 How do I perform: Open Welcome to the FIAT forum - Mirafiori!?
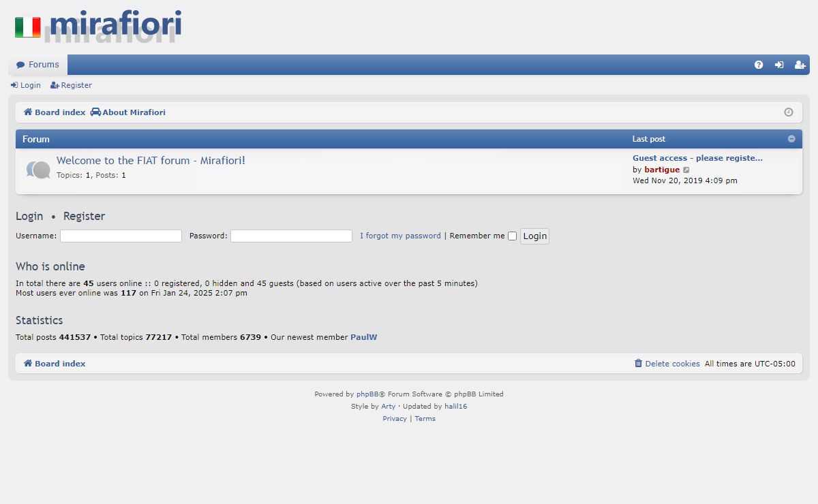tap(151, 161)
